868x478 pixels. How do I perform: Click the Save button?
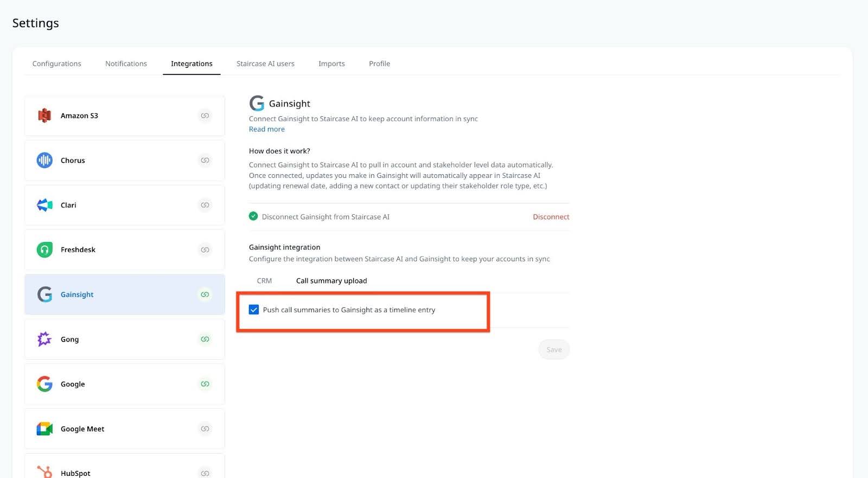554,349
